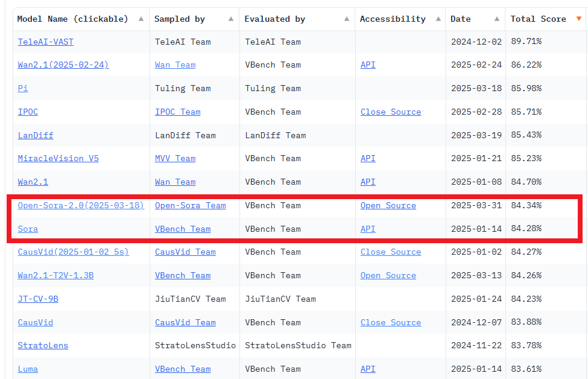Open the CausVid(2025-01-02 5s) model link
The width and height of the screenshot is (588, 379).
[x=73, y=252]
